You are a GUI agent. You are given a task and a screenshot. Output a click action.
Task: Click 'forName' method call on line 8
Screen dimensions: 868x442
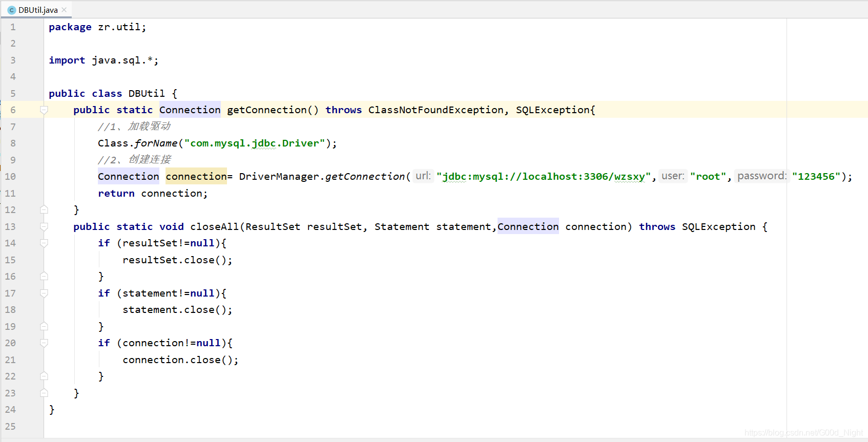pos(156,143)
